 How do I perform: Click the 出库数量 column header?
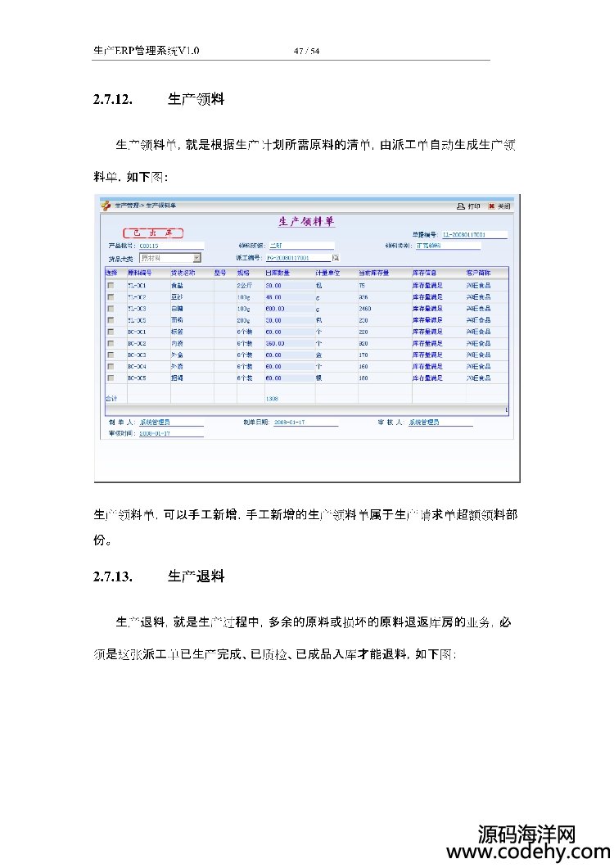(x=278, y=273)
